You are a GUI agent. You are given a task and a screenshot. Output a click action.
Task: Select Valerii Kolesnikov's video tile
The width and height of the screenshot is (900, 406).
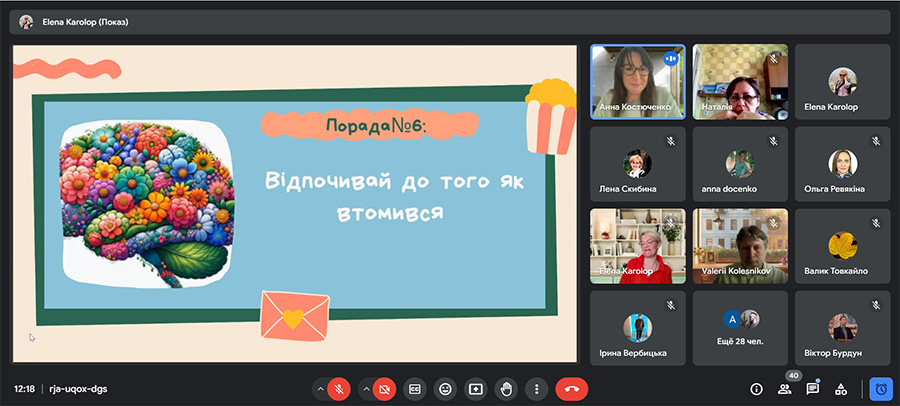[x=740, y=245]
